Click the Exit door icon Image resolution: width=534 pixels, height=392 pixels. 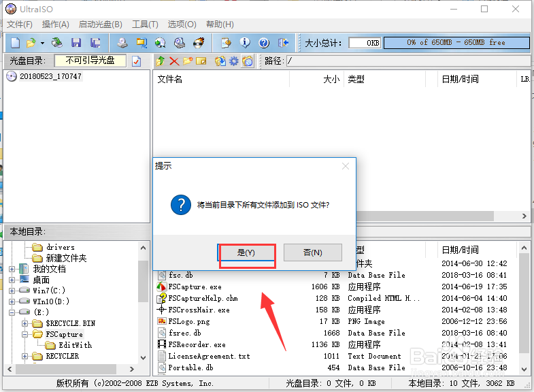point(284,43)
